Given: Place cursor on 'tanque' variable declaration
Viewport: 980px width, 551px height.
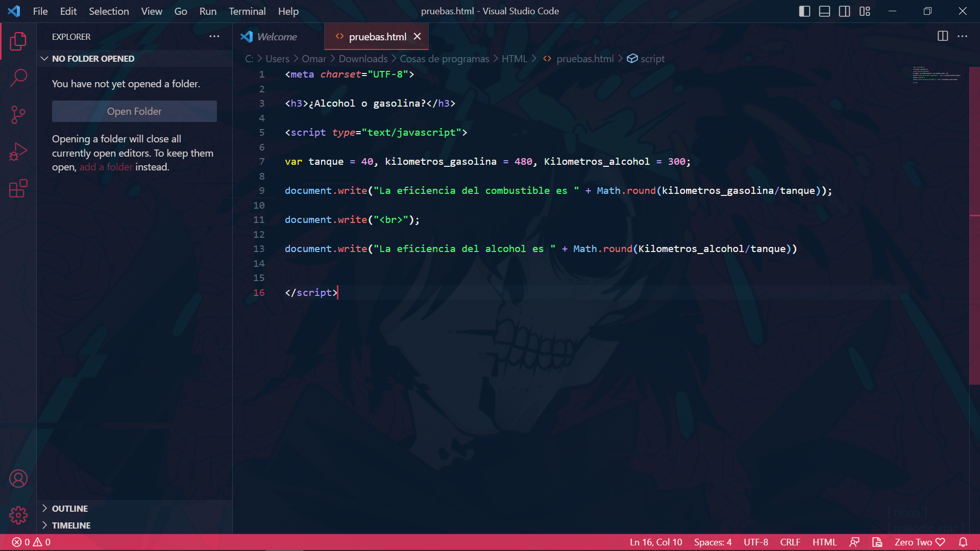Looking at the screenshot, I should point(326,162).
